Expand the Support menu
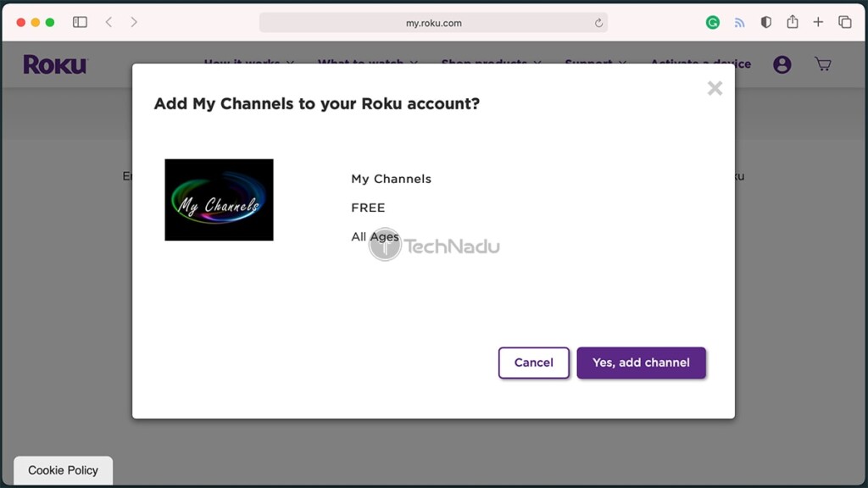Screen dimensions: 868x488 click(596, 64)
